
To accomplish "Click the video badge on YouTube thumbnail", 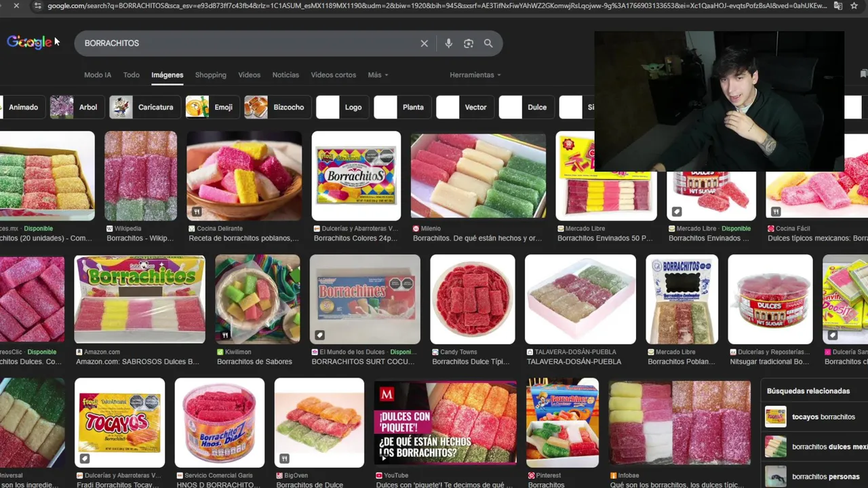I will coord(383,458).
